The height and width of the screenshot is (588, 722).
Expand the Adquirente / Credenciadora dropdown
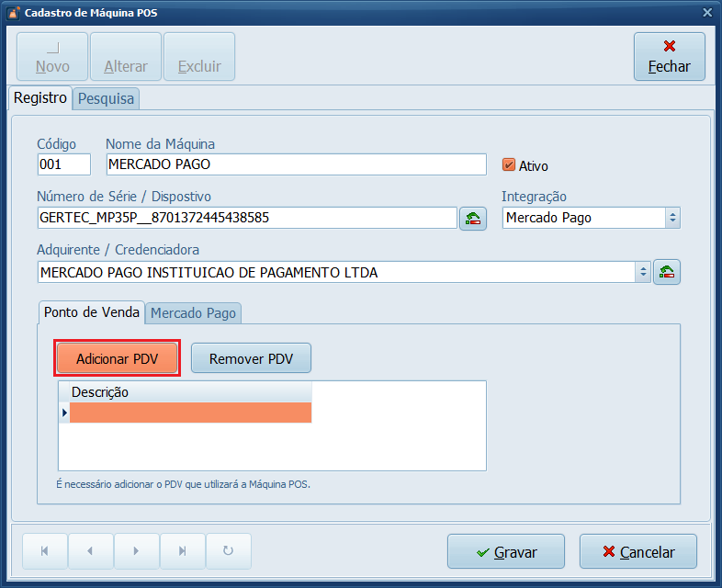click(x=643, y=273)
